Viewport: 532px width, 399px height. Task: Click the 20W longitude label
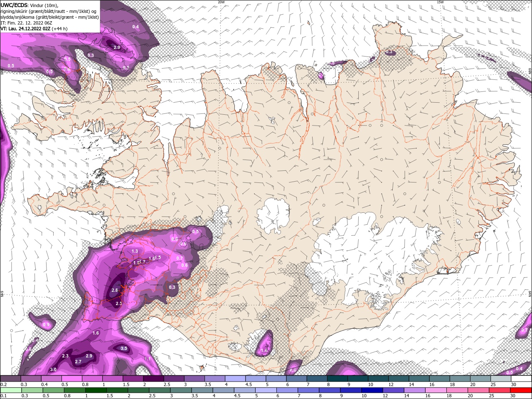coord(221,2)
